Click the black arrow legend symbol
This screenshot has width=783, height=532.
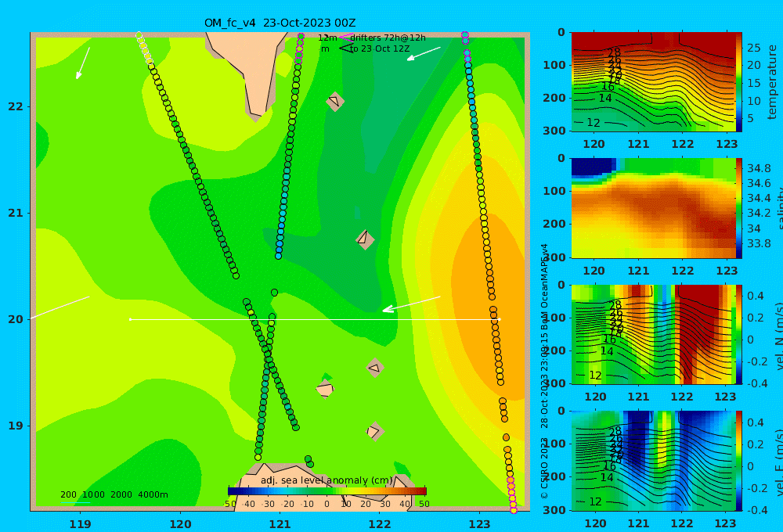click(x=346, y=49)
